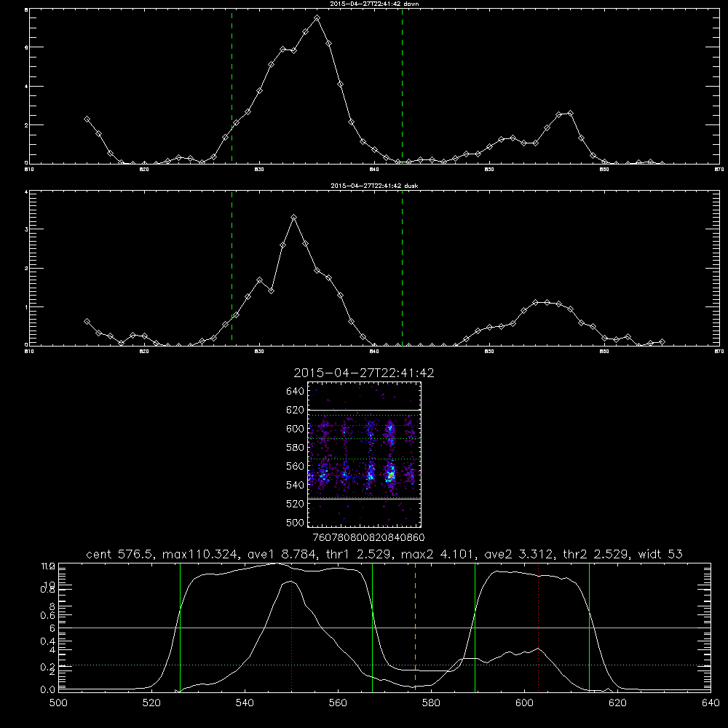This screenshot has height=728, width=728.
Task: Select the 'ave2 3.312' statistic text
Action: 518,554
